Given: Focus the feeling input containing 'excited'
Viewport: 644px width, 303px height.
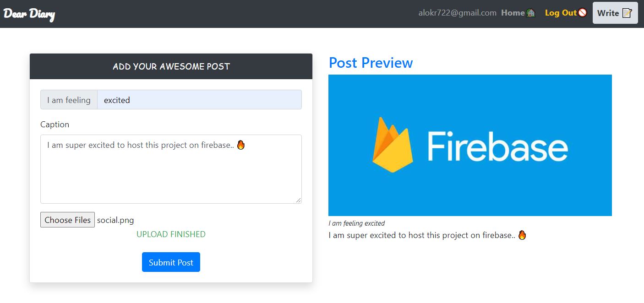Looking at the screenshot, I should click(x=199, y=100).
